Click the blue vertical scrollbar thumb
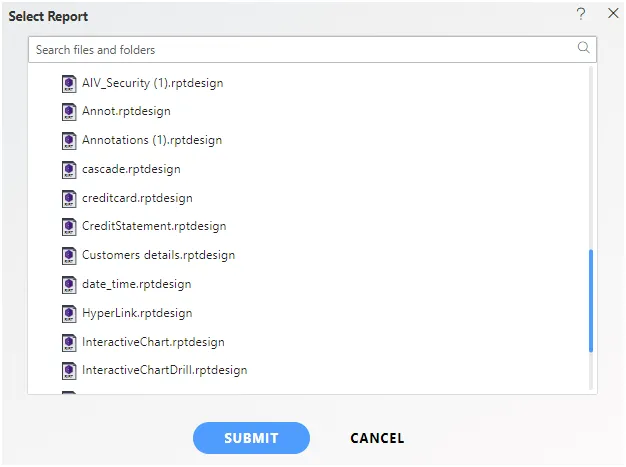The height and width of the screenshot is (467, 626). coord(591,301)
